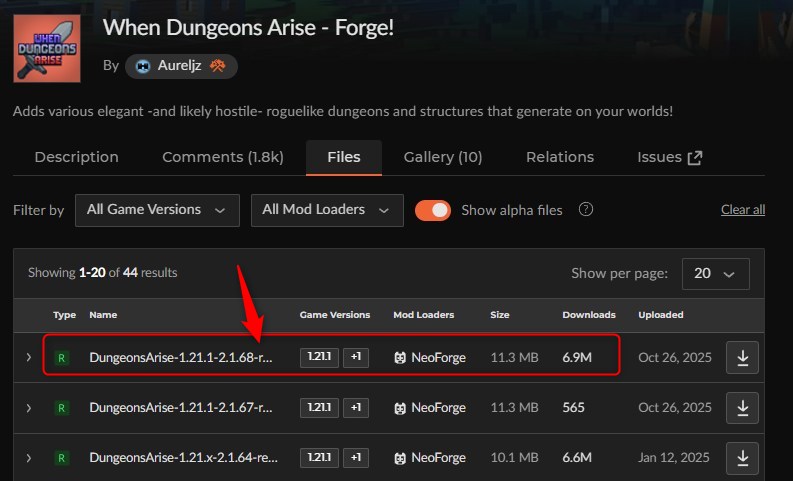Open the Aureljz author profile link
Viewport: 793px width, 481px height.
pos(181,66)
